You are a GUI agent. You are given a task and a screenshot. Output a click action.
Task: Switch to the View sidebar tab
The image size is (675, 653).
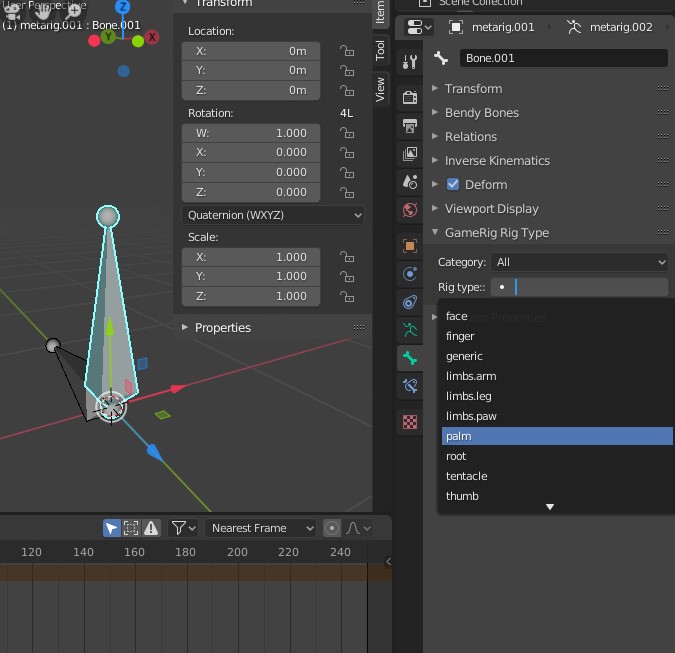pyautogui.click(x=380, y=89)
